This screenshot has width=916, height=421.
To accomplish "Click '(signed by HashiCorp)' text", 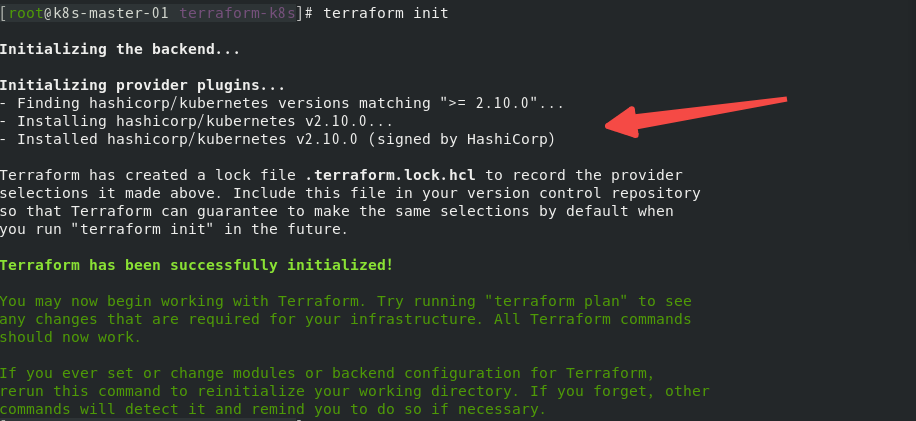I will tap(462, 140).
